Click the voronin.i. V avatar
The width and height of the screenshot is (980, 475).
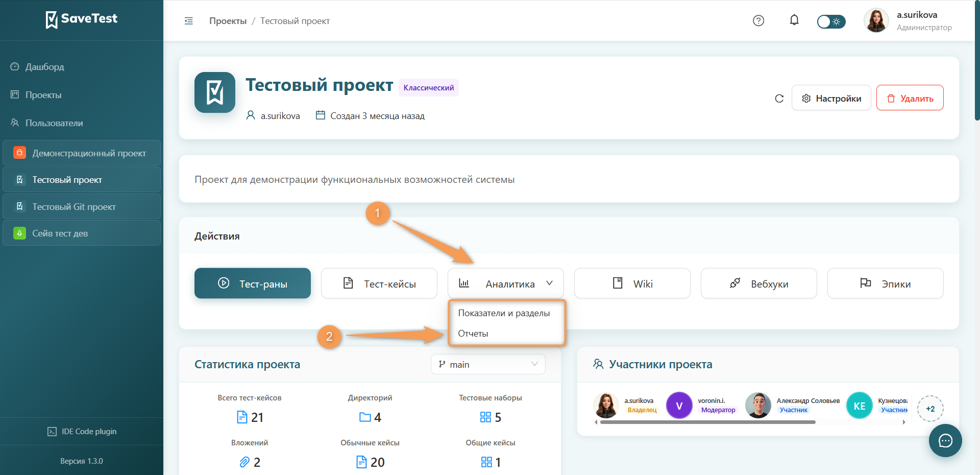point(679,406)
